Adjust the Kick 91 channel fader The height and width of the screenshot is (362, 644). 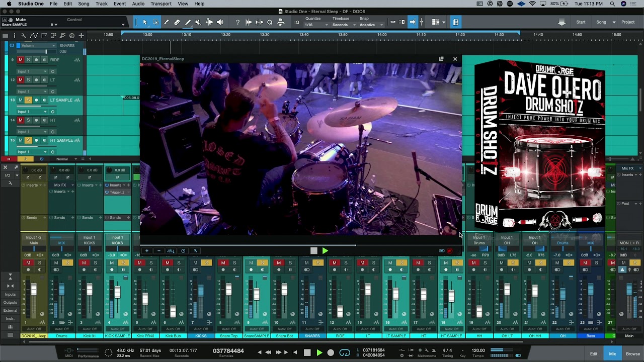click(90, 290)
